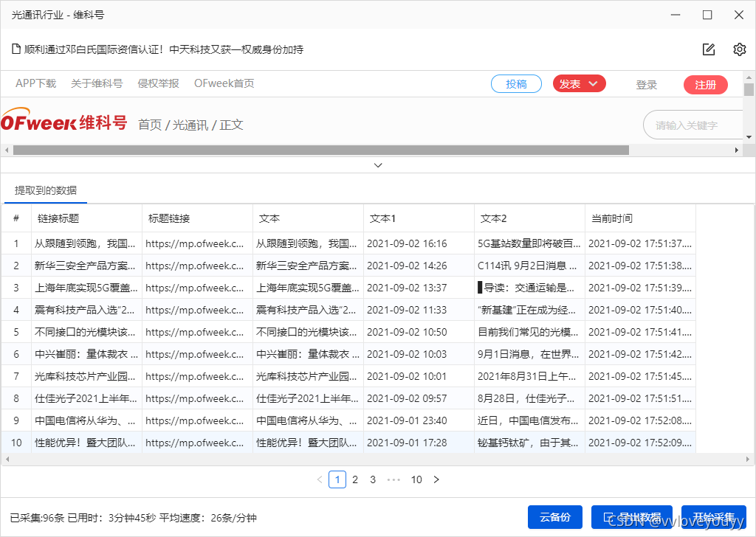Select the 提取到的数据 tab
The height and width of the screenshot is (537, 756).
45,190
